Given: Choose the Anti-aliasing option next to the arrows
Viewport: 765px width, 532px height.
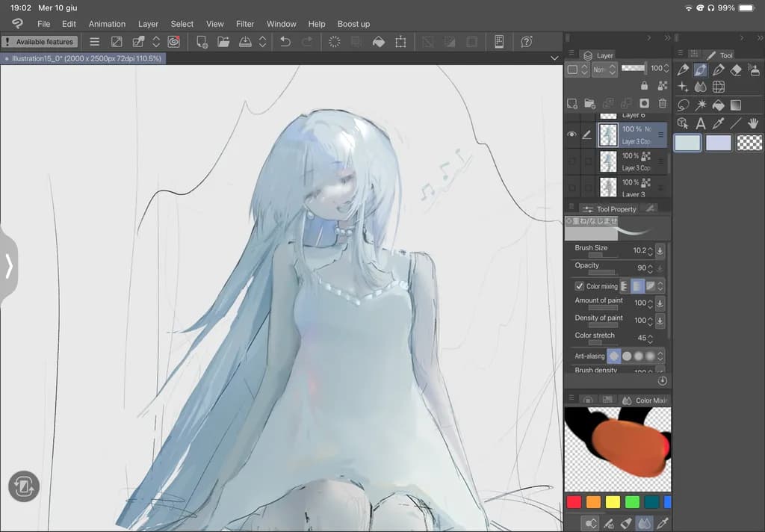Looking at the screenshot, I should pyautogui.click(x=650, y=356).
